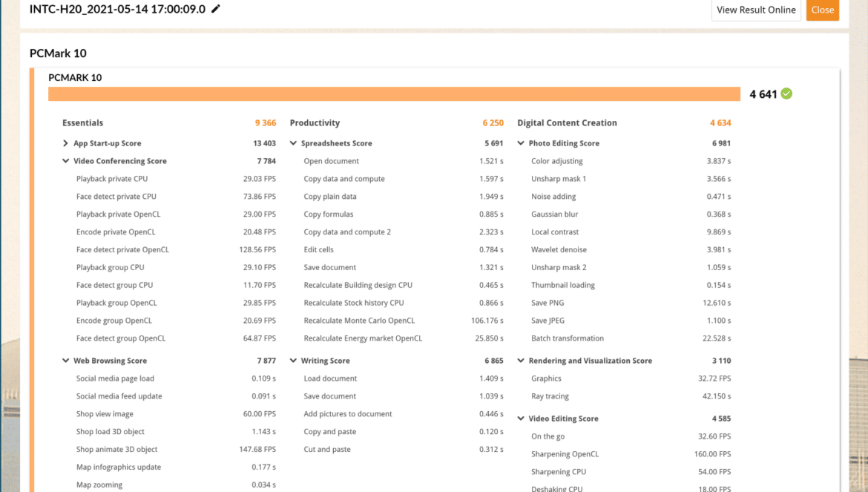Select the Shop animate 3D object row

click(x=176, y=450)
